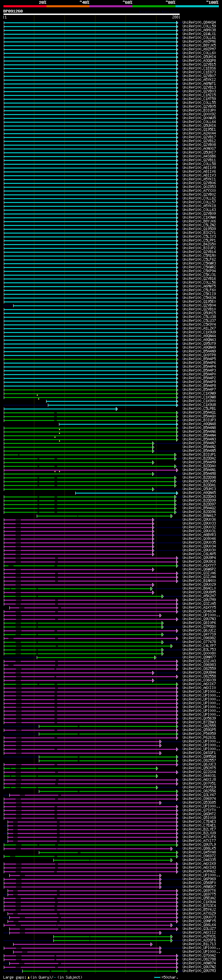This screenshot has height=980, width=222.
Task: Select label UniRef100_C1K9V0
Action: pos(199,402)
